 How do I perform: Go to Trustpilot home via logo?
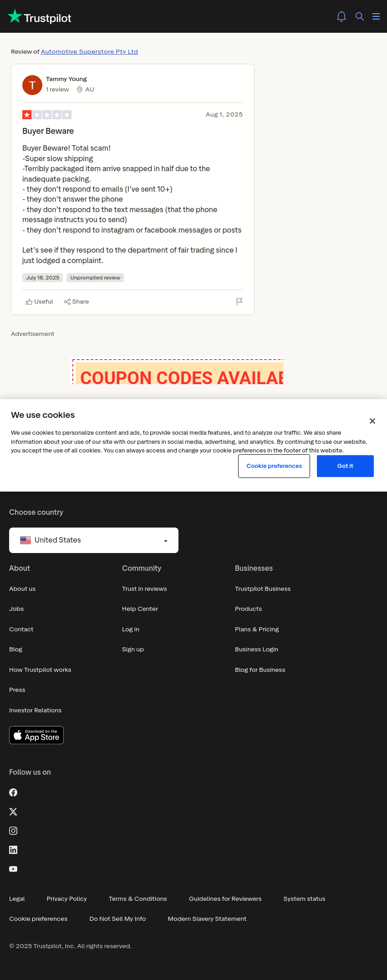40,17
